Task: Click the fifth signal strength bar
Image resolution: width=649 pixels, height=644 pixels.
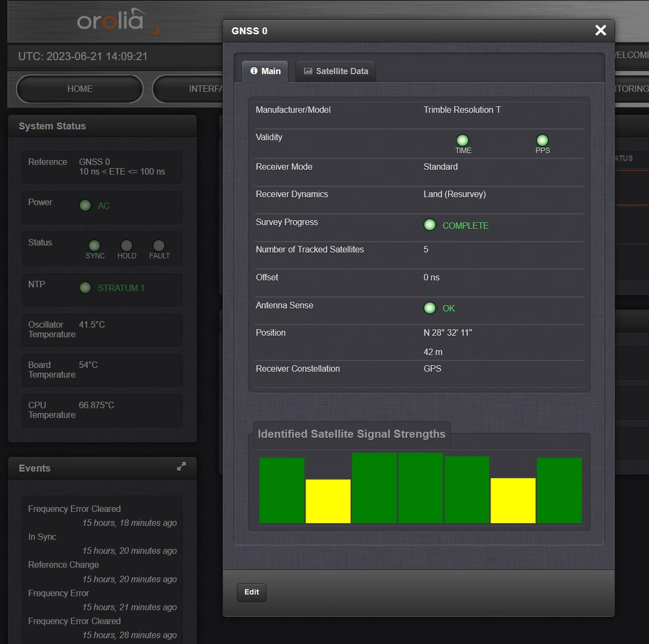Action: tap(467, 489)
